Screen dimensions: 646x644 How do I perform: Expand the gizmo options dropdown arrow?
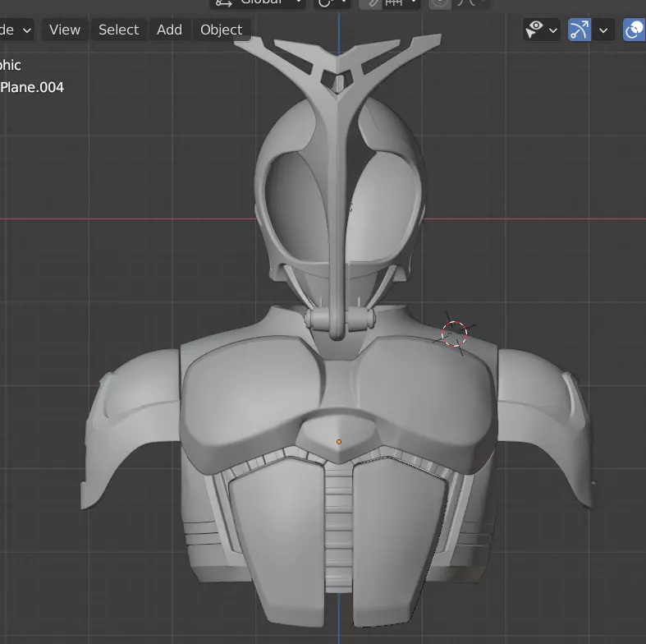click(x=603, y=30)
